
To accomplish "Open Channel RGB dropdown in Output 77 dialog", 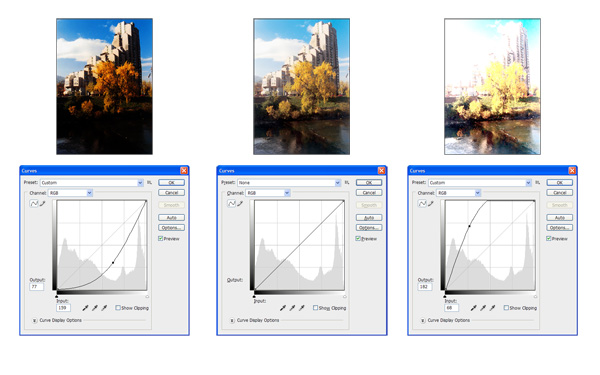I will pos(70,193).
